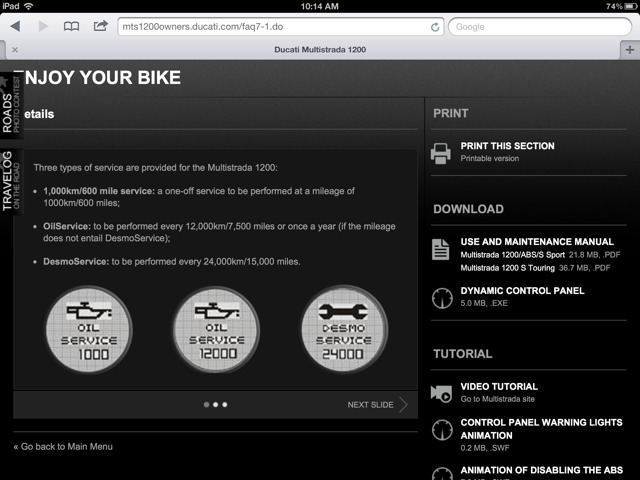
Task: Select the Ducati Multistrada 1200 tab
Action: 320,50
